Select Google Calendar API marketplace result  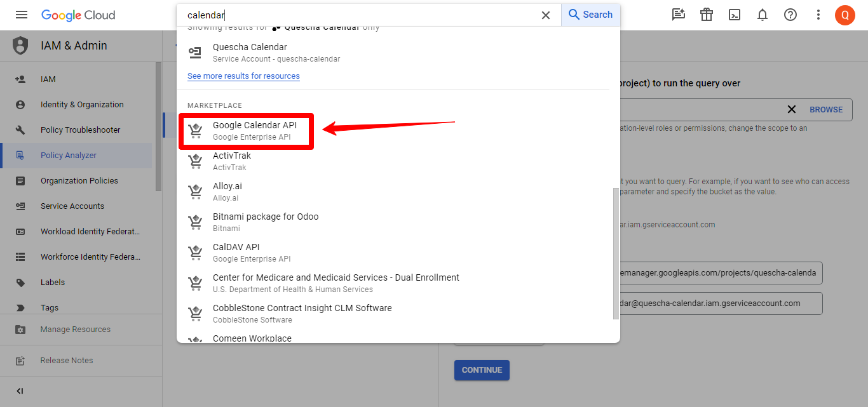click(254, 131)
